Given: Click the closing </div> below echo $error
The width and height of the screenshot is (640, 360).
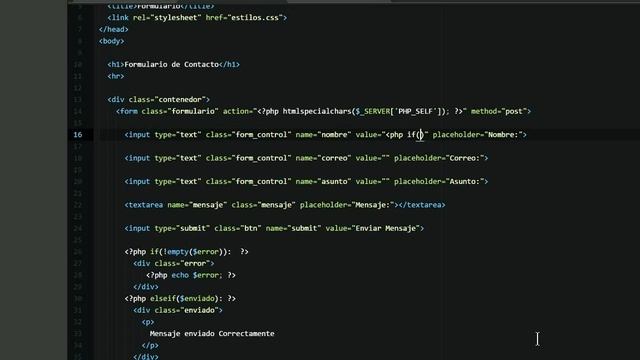Looking at the screenshot, I should click(146, 287).
